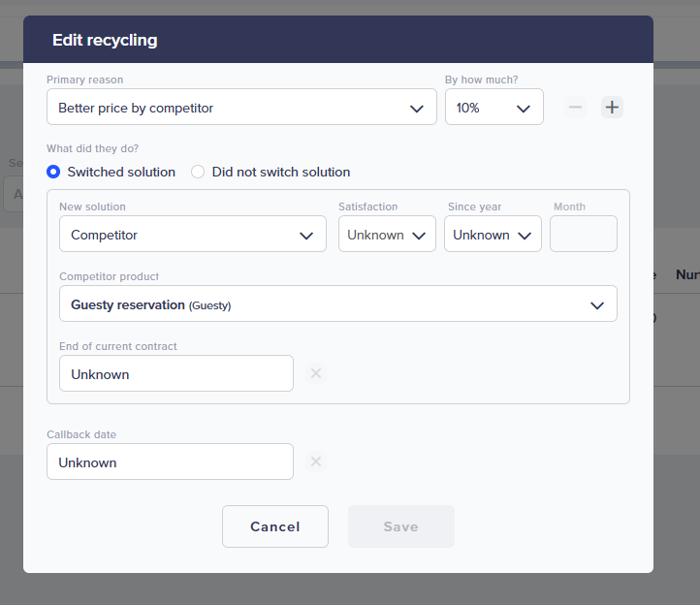Click the Edit recycling dialog title

105,40
